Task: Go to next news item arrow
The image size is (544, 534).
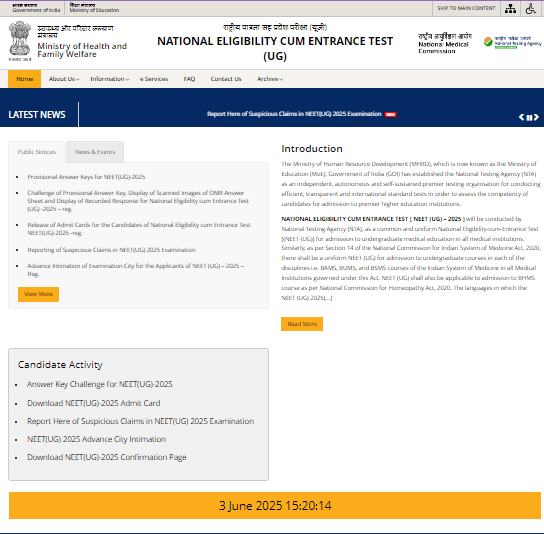Action: (x=536, y=117)
